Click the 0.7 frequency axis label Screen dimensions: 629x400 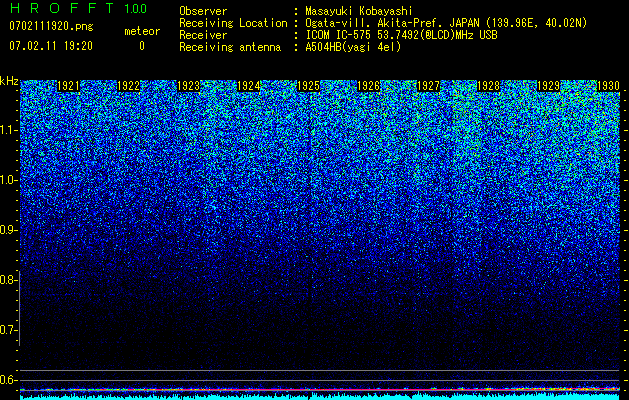pos(8,330)
